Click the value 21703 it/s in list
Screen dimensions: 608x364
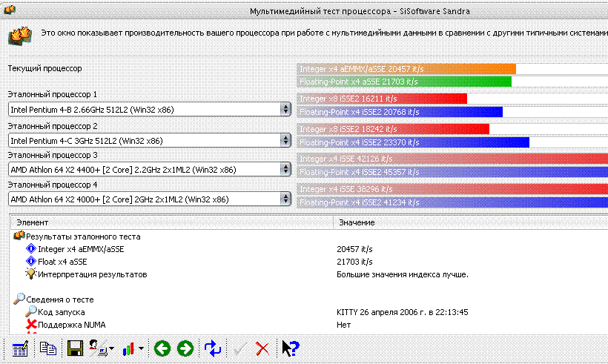[354, 262]
